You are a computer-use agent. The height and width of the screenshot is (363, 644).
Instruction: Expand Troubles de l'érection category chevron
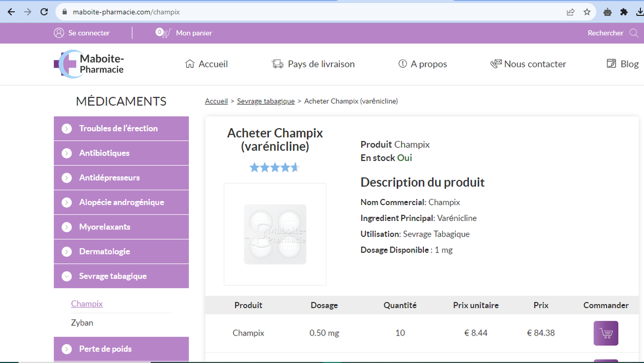coord(67,129)
